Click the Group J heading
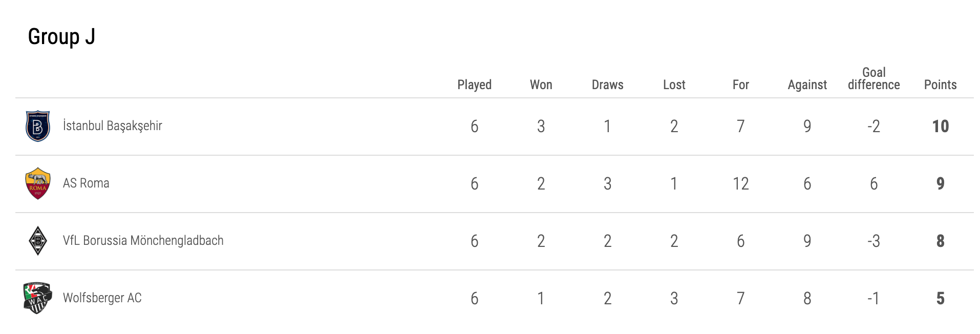 61,37
